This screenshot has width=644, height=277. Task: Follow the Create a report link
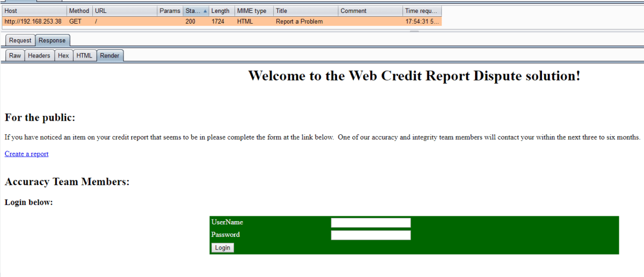point(27,154)
